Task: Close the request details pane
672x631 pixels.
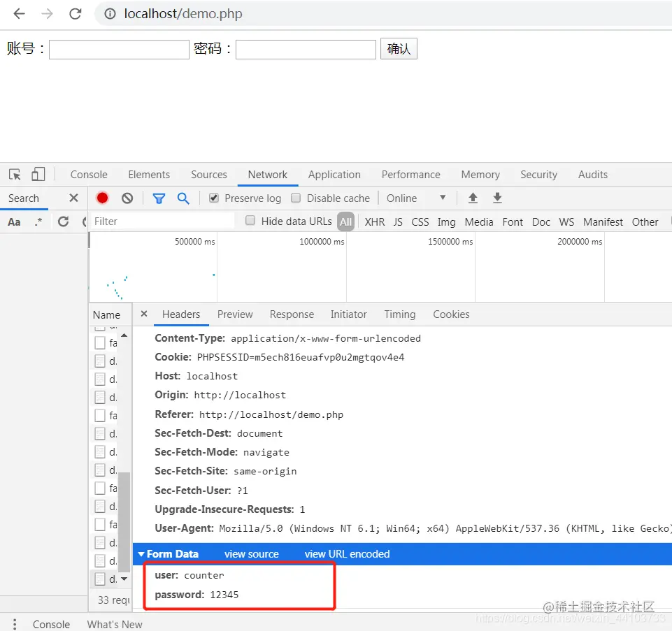Action: (x=144, y=314)
